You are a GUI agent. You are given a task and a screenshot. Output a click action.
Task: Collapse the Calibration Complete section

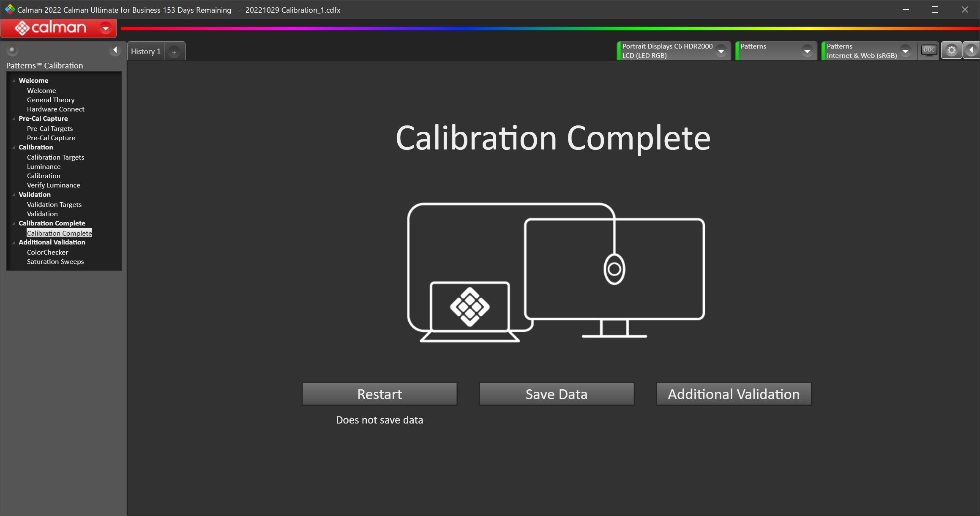14,223
